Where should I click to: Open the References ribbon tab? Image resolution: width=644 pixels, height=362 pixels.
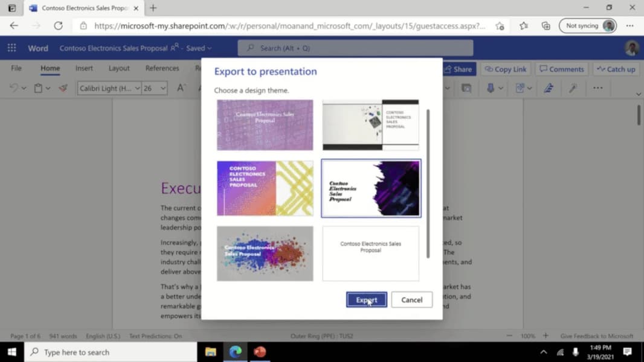coord(163,68)
